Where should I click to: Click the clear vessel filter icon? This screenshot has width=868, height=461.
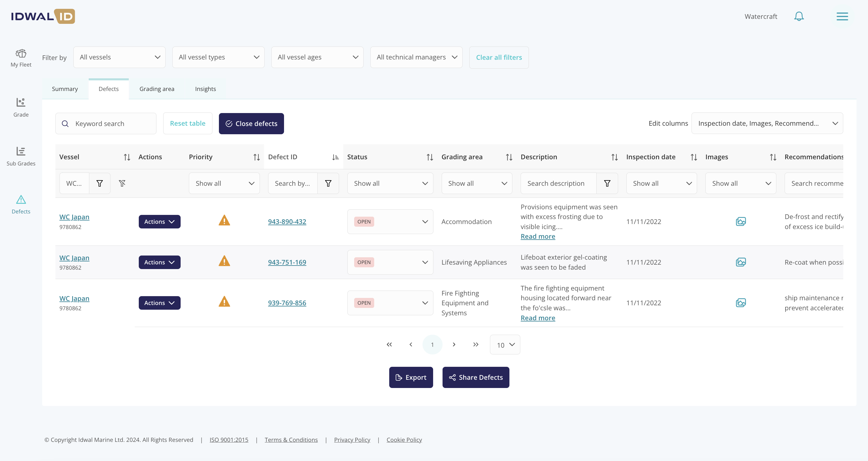pyautogui.click(x=122, y=183)
